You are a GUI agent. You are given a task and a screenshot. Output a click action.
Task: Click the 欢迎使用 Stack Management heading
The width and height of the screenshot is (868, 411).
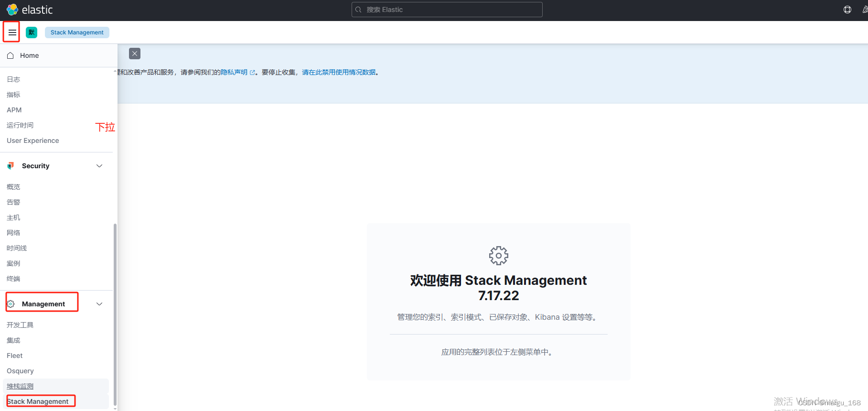click(x=499, y=288)
